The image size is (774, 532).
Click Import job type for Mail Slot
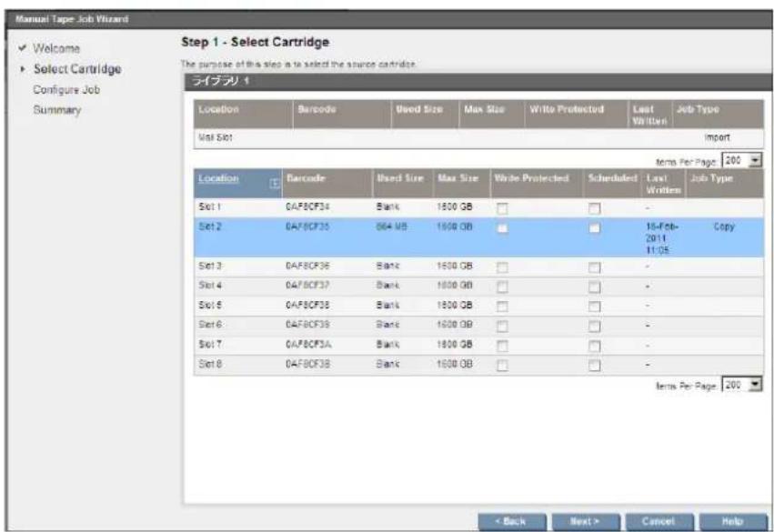[x=718, y=137]
